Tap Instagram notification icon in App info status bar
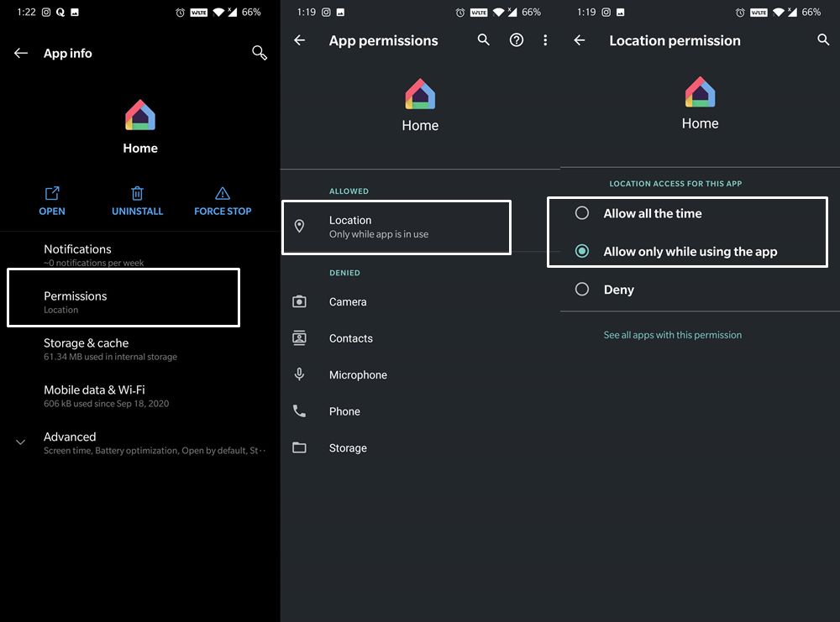This screenshot has width=840, height=622. [x=46, y=13]
